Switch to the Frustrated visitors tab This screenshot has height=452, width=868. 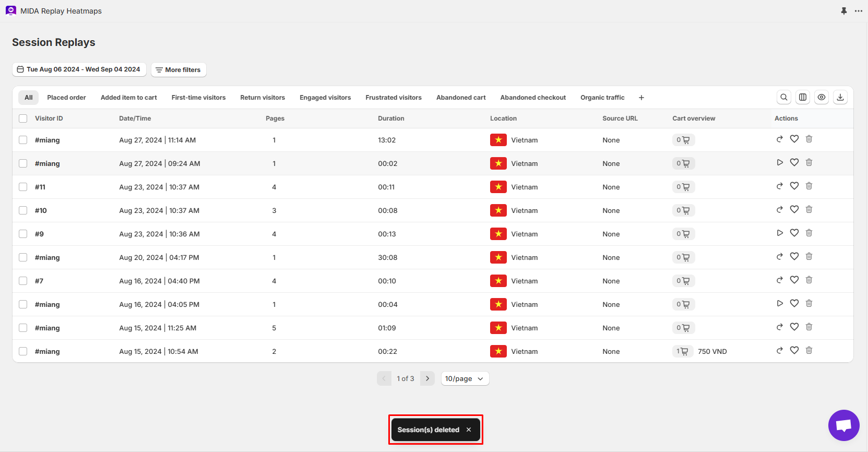point(394,98)
